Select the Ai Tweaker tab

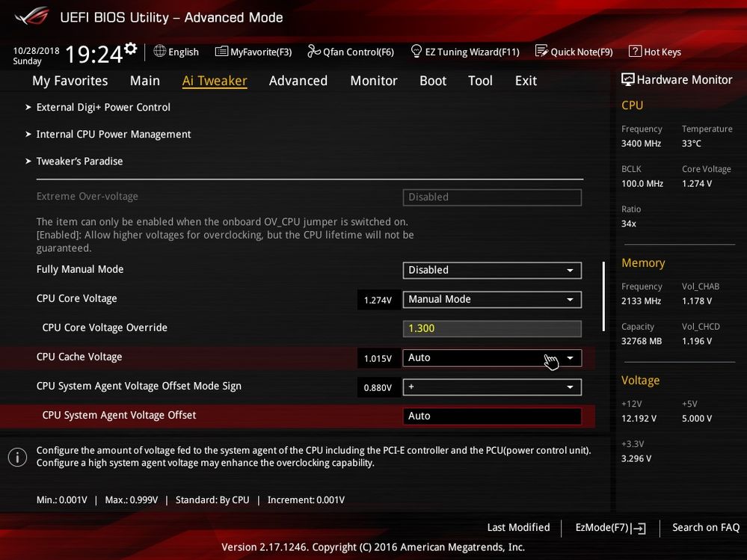click(x=215, y=81)
